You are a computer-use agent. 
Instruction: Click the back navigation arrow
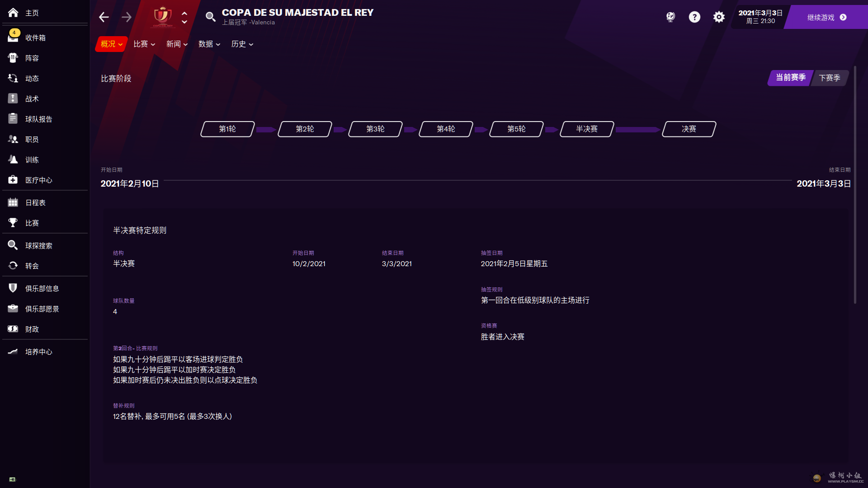click(x=104, y=17)
